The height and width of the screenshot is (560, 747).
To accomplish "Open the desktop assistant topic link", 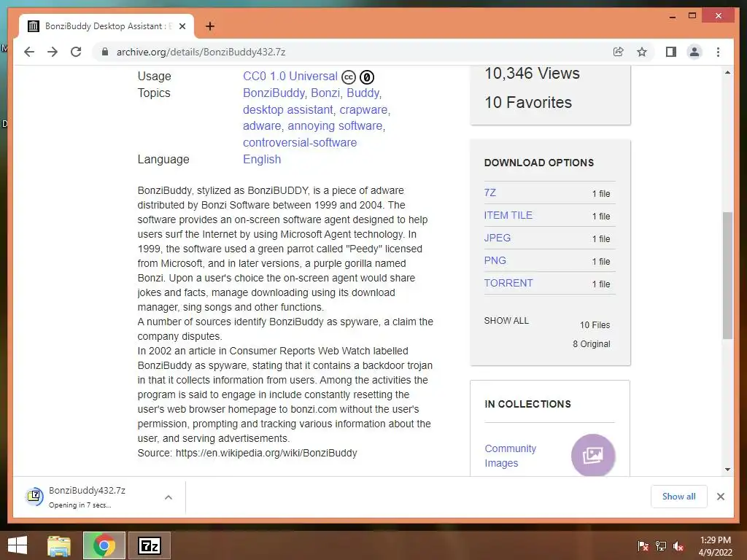I will coord(289,109).
